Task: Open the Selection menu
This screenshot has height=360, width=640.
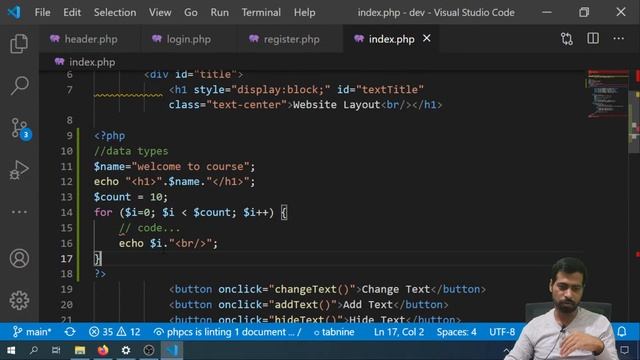Action: coord(115,13)
